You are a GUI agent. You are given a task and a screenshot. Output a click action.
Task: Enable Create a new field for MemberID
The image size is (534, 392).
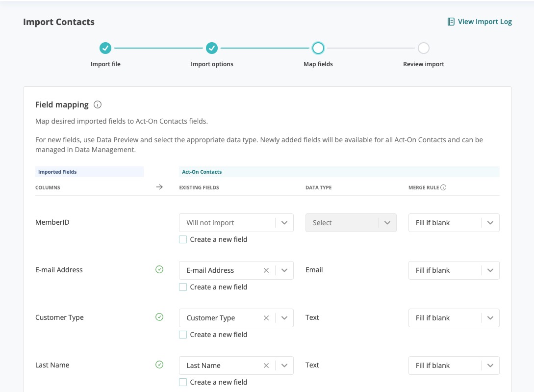pos(183,239)
